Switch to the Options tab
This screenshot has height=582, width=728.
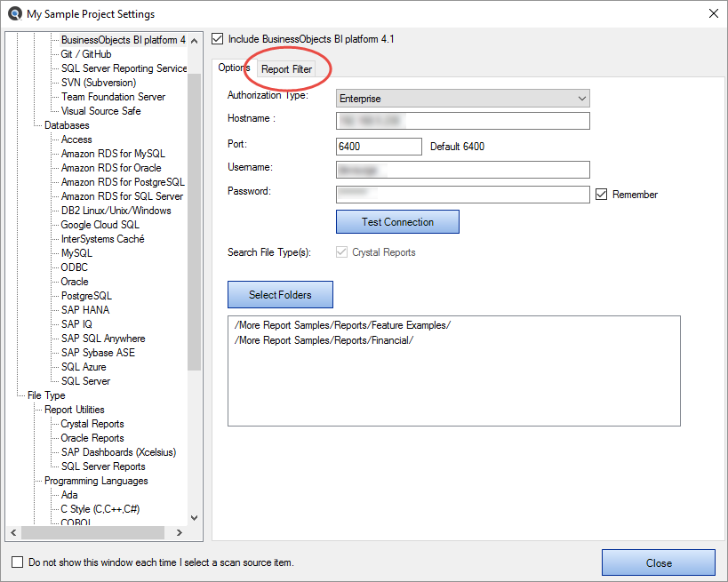234,68
